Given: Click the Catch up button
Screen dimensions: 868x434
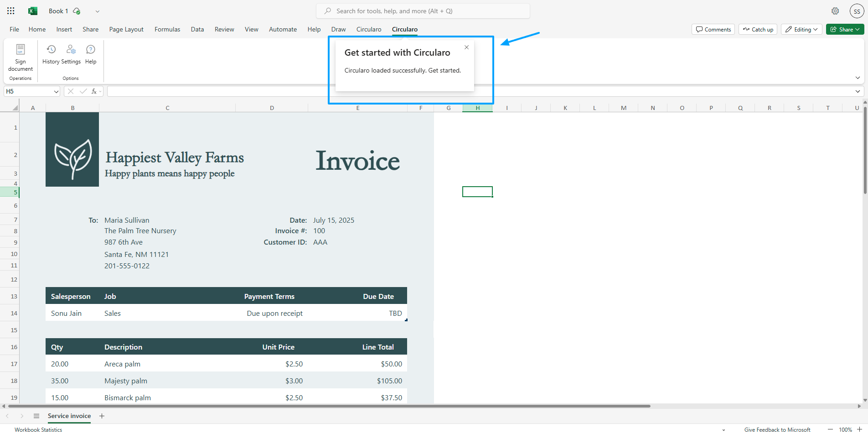Looking at the screenshot, I should click(x=758, y=29).
